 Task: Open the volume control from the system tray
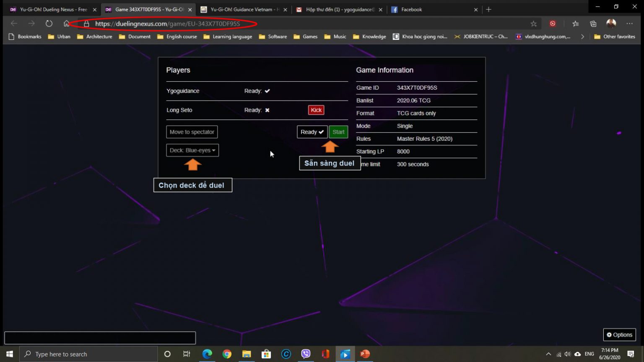click(x=568, y=354)
